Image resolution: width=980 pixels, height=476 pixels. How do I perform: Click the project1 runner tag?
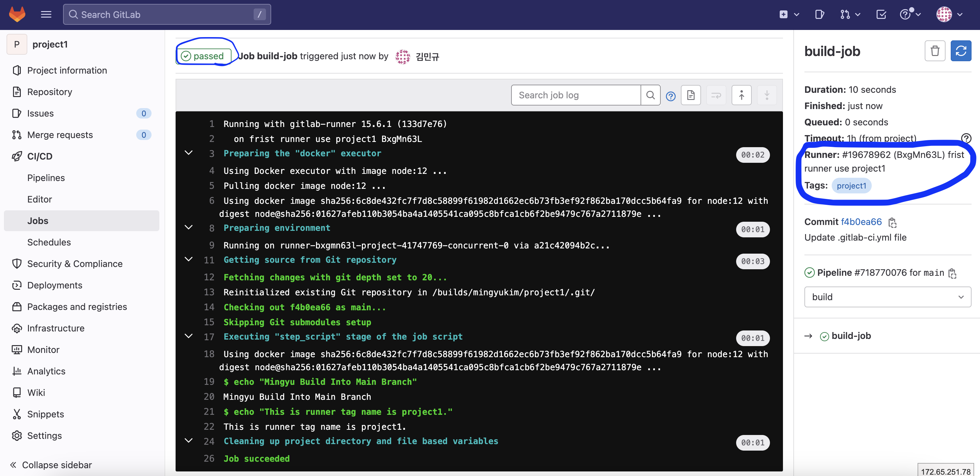click(x=851, y=186)
